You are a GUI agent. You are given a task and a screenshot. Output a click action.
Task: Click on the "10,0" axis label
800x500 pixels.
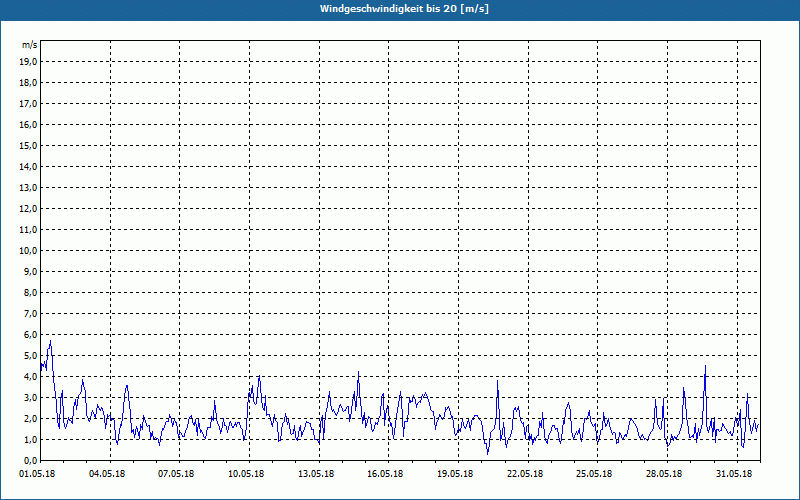click(x=28, y=251)
